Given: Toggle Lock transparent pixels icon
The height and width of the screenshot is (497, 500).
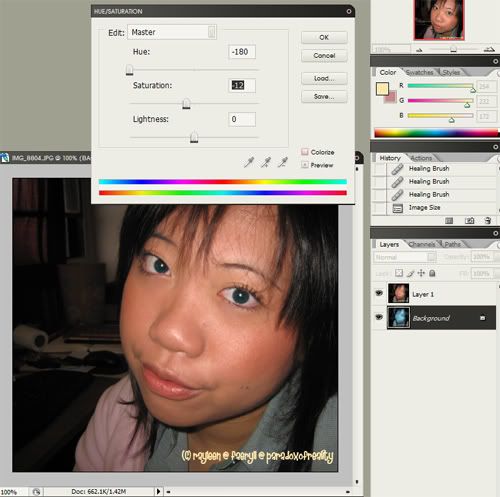Looking at the screenshot, I should click(x=399, y=273).
